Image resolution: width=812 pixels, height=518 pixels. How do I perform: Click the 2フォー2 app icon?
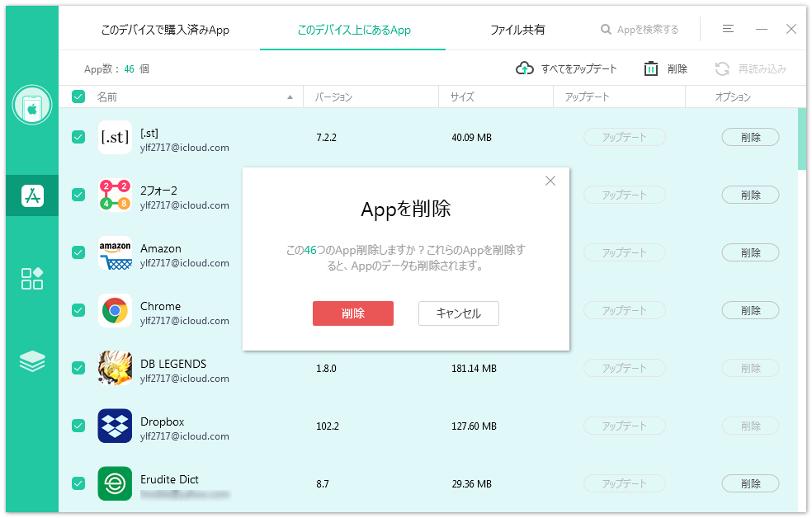pos(115,195)
